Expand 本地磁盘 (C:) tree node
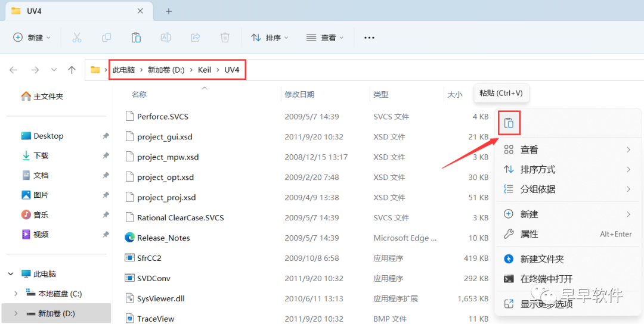The image size is (644, 324). point(16,294)
